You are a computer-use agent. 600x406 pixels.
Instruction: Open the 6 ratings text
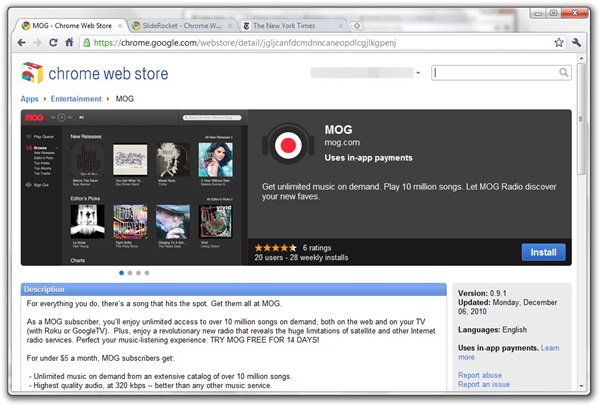[317, 248]
